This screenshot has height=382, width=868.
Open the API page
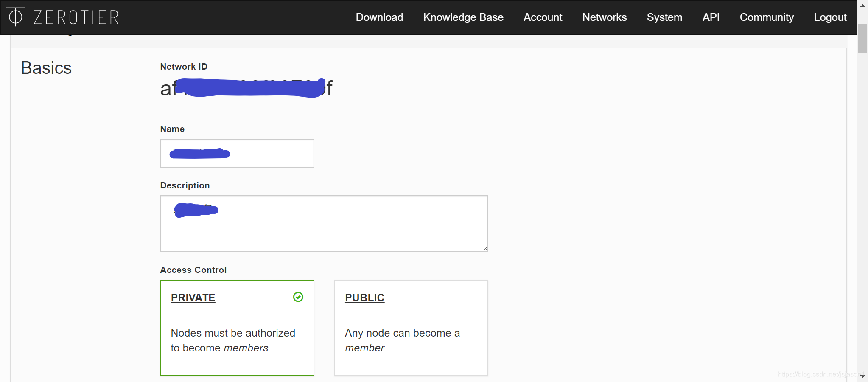tap(711, 17)
